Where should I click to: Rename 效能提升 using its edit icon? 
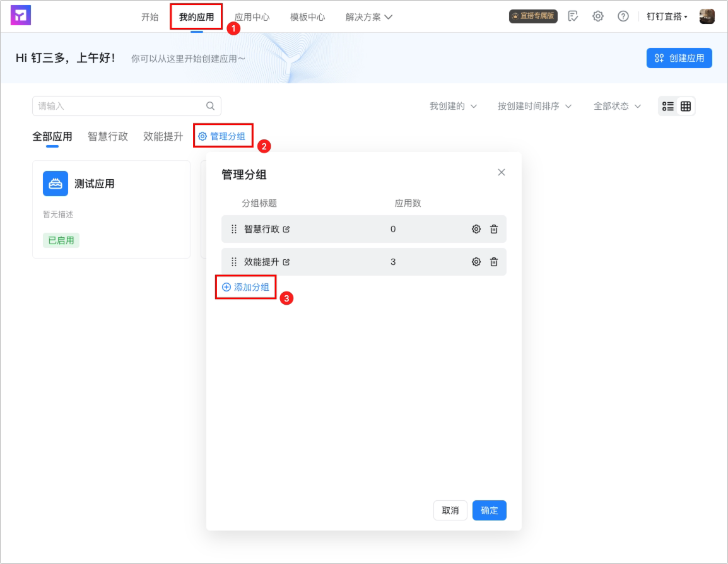point(286,262)
